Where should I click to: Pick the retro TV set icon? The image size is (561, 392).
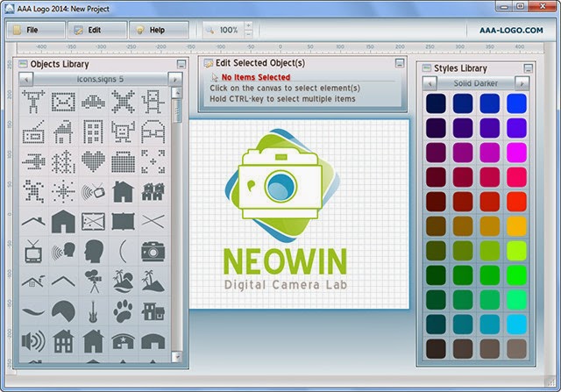coord(33,252)
